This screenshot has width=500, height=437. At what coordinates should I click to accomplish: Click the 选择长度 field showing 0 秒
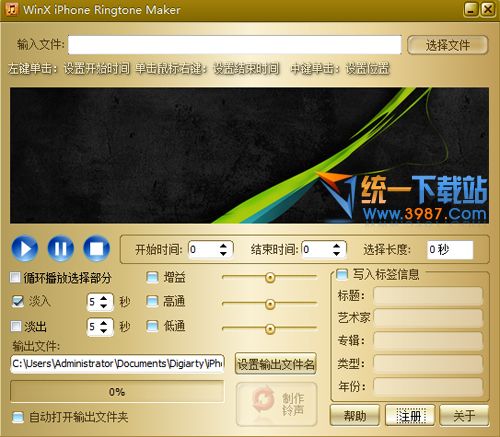(x=450, y=250)
